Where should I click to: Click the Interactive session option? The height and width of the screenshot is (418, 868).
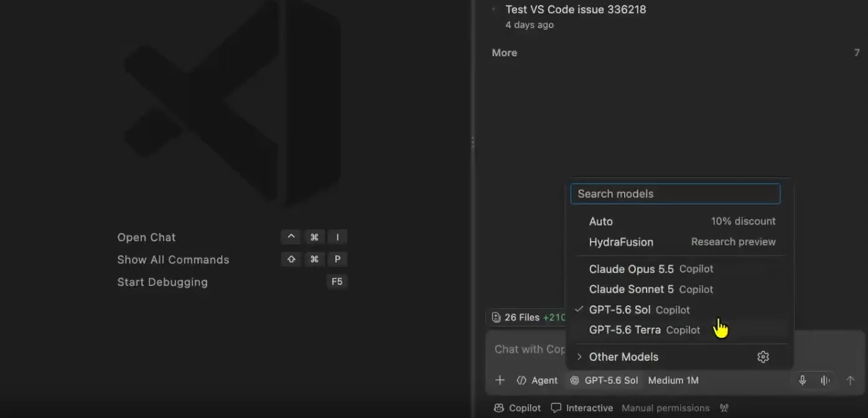(582, 409)
